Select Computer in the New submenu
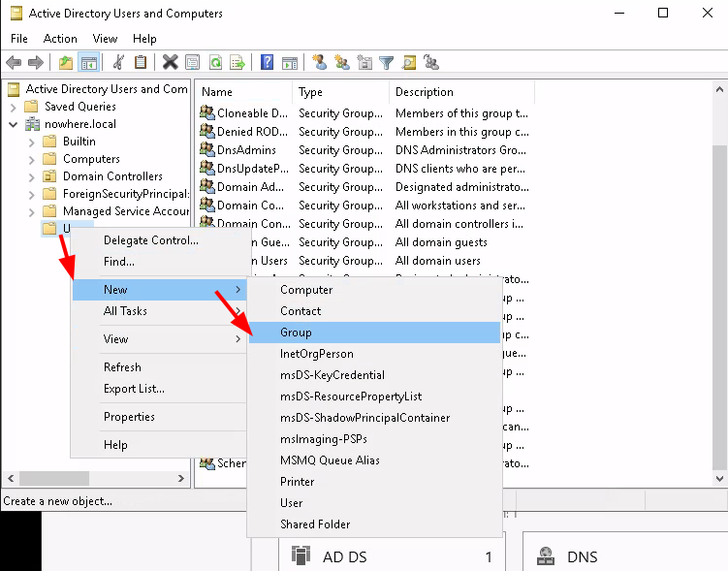The width and height of the screenshot is (728, 571). click(375, 290)
